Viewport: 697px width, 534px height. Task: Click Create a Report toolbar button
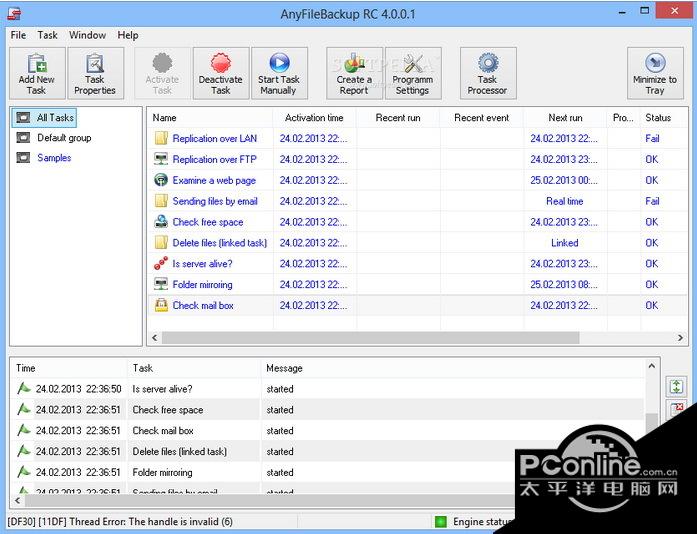click(x=354, y=73)
